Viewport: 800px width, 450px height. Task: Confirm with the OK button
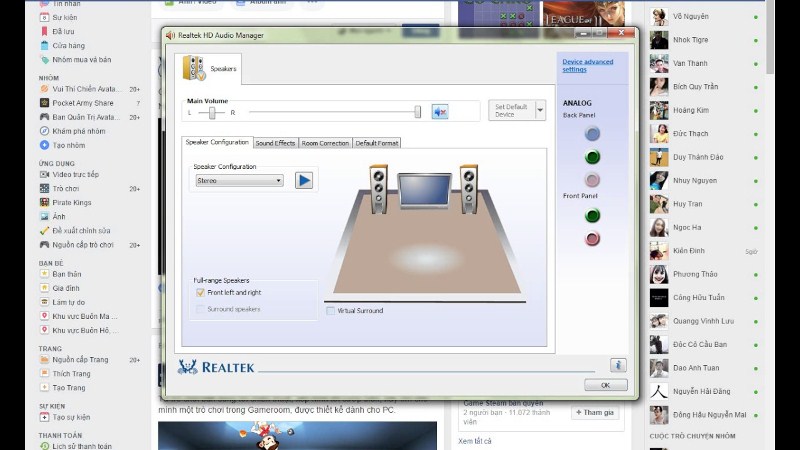click(606, 385)
